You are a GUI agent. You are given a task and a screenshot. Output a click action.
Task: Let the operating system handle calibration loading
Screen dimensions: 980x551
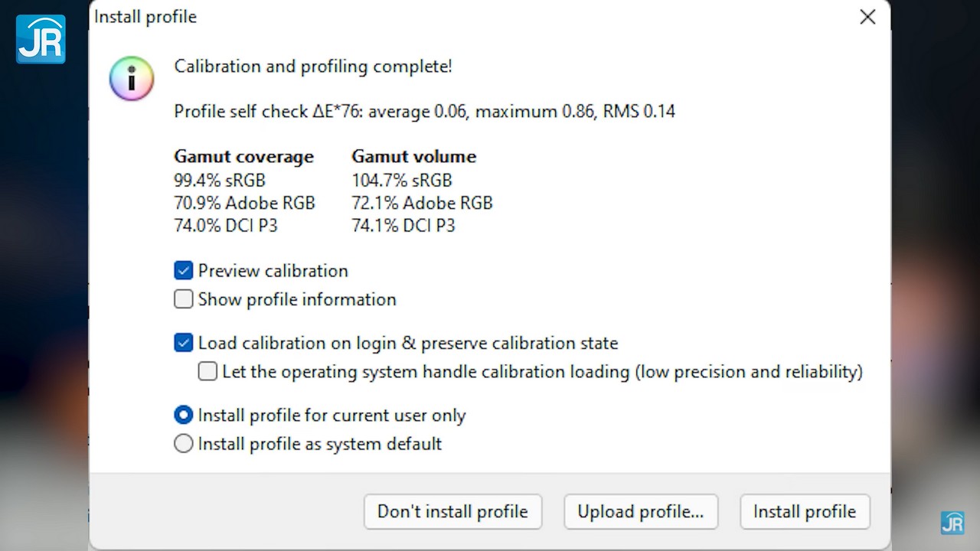(207, 372)
